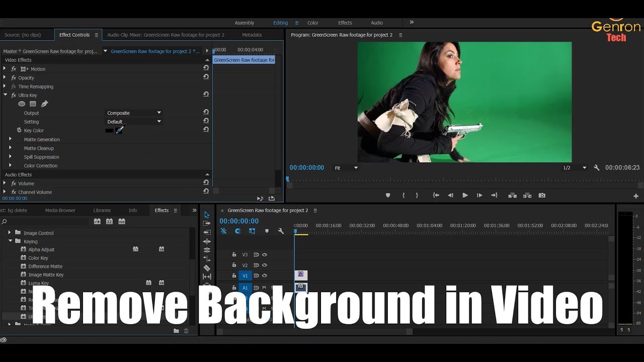Screen dimensions: 644x362
Task: Toggle sync lock for V1 track
Action: pyautogui.click(x=256, y=276)
